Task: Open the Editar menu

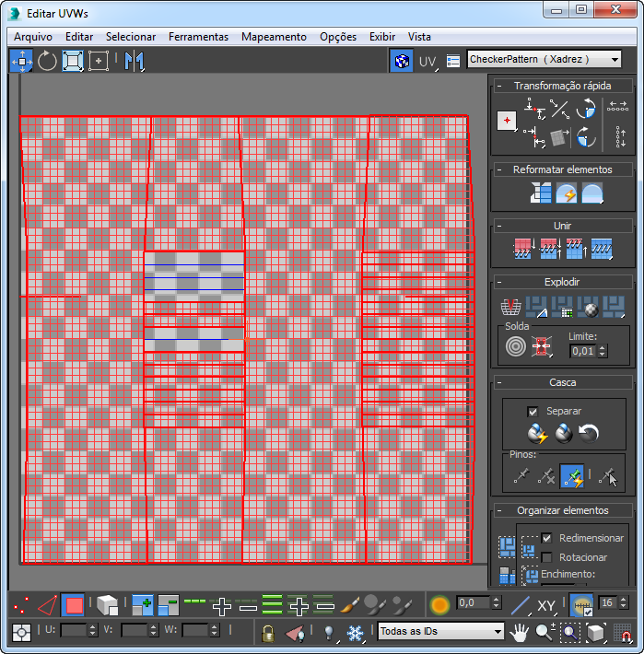Action: click(x=79, y=37)
